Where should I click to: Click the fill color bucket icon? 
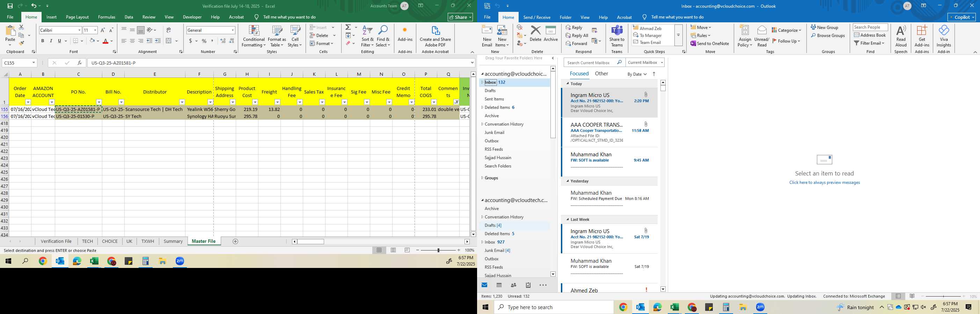(92, 41)
